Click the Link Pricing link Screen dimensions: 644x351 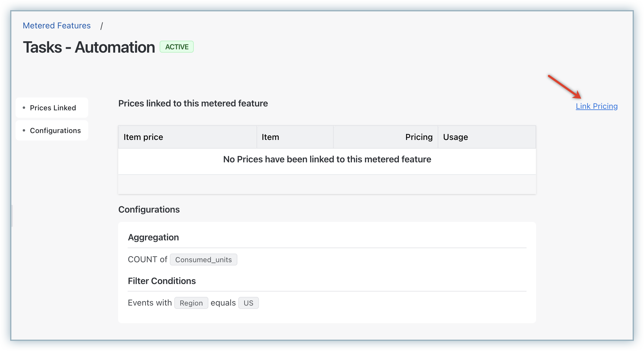pos(596,106)
